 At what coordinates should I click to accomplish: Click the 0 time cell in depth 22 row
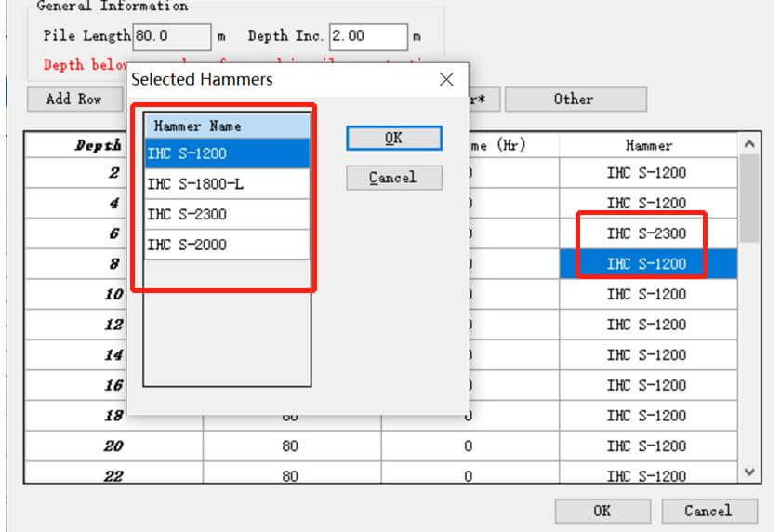pos(470,472)
